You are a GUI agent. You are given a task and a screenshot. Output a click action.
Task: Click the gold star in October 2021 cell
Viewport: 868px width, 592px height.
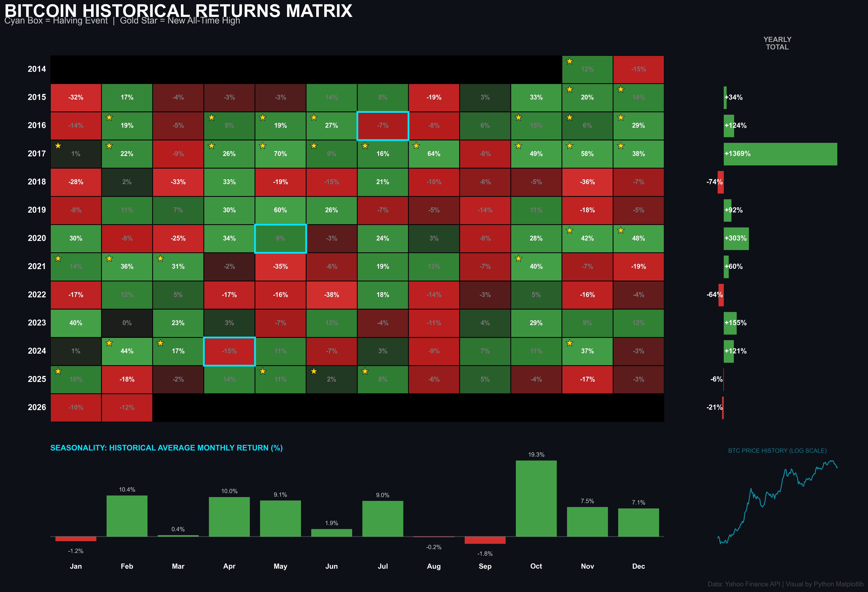pos(518,258)
